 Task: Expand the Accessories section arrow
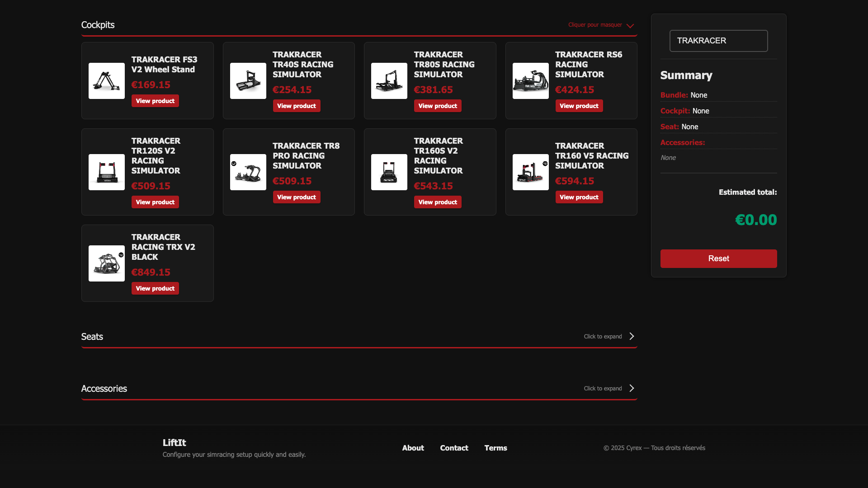632,388
